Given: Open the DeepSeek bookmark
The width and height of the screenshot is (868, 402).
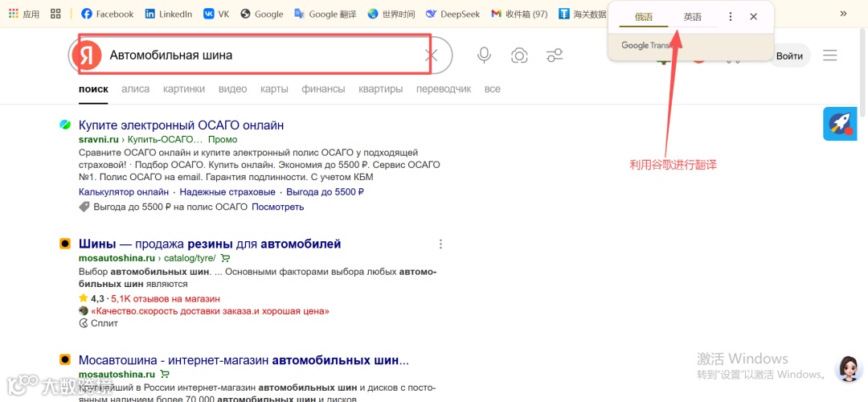Looking at the screenshot, I should click(x=452, y=14).
